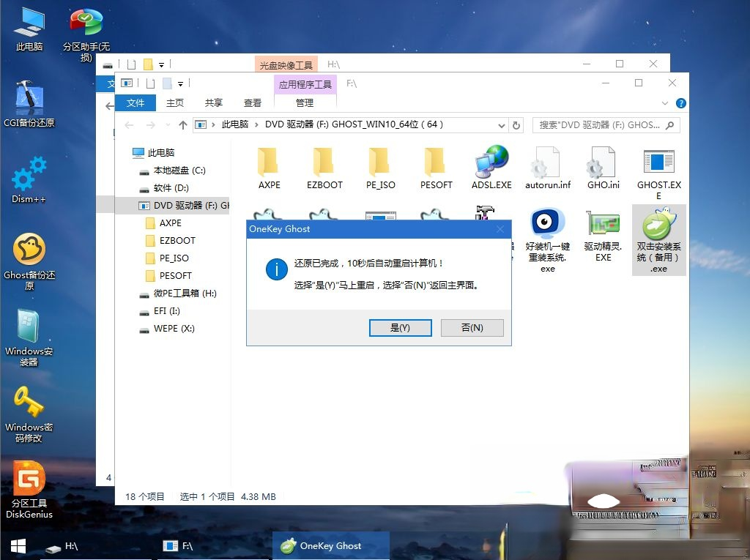The image size is (750, 560).
Task: Select 光盘映像工具 tab in H:\ window
Action: coord(286,65)
